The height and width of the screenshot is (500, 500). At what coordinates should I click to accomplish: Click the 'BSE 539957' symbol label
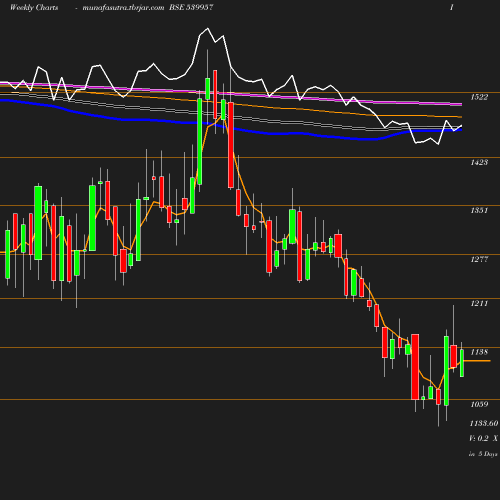tap(191, 7)
